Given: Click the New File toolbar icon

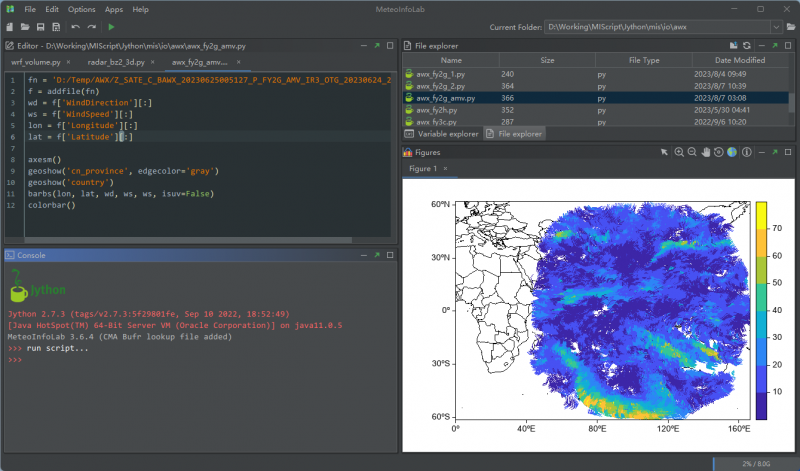Looking at the screenshot, I should 9,26.
